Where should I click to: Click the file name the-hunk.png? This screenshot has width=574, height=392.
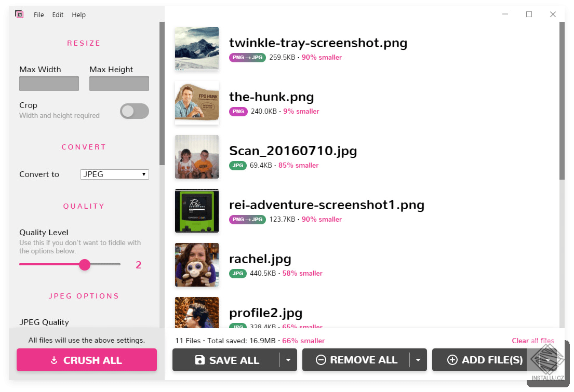[272, 97]
